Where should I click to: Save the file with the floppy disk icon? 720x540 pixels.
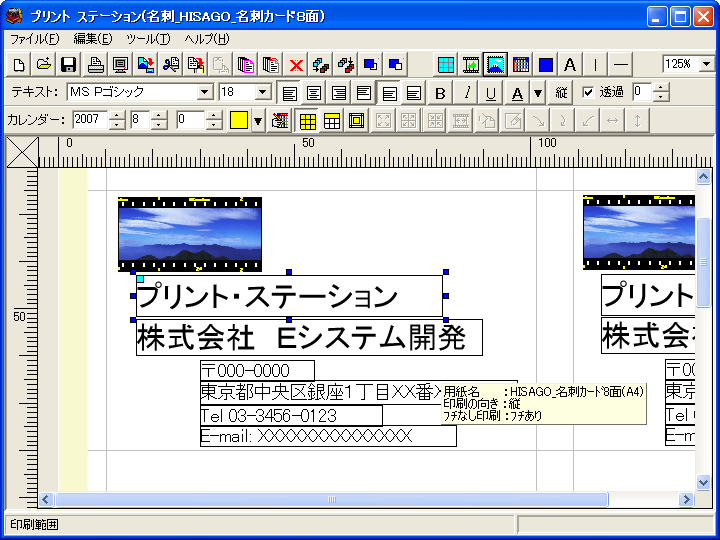[69, 65]
